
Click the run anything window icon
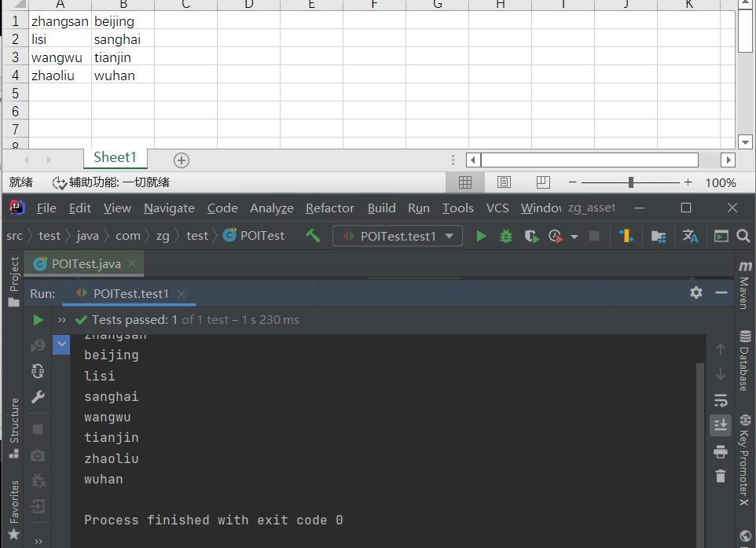721,236
